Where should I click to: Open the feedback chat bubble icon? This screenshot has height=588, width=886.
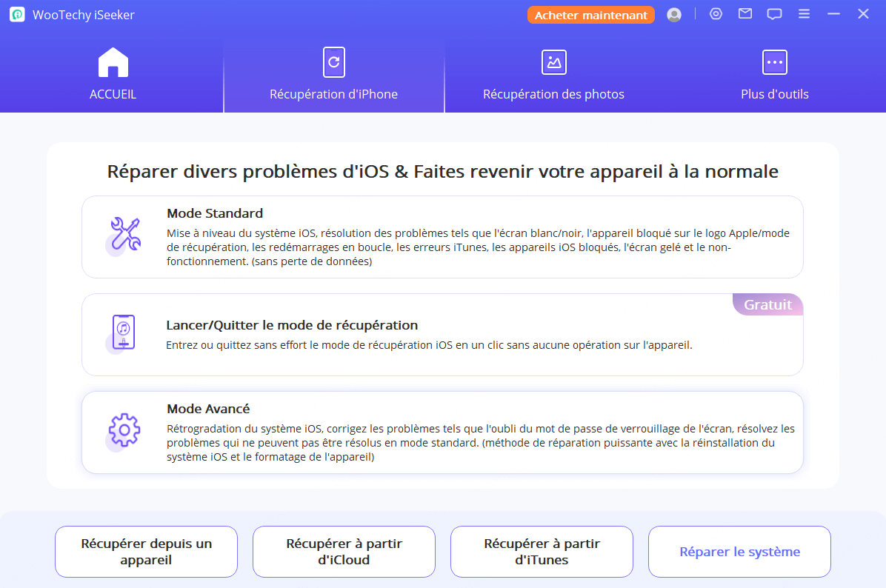click(x=774, y=14)
